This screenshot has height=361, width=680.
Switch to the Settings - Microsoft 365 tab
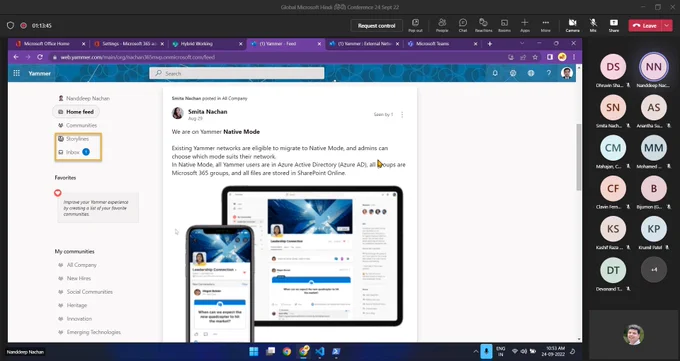pyautogui.click(x=129, y=44)
